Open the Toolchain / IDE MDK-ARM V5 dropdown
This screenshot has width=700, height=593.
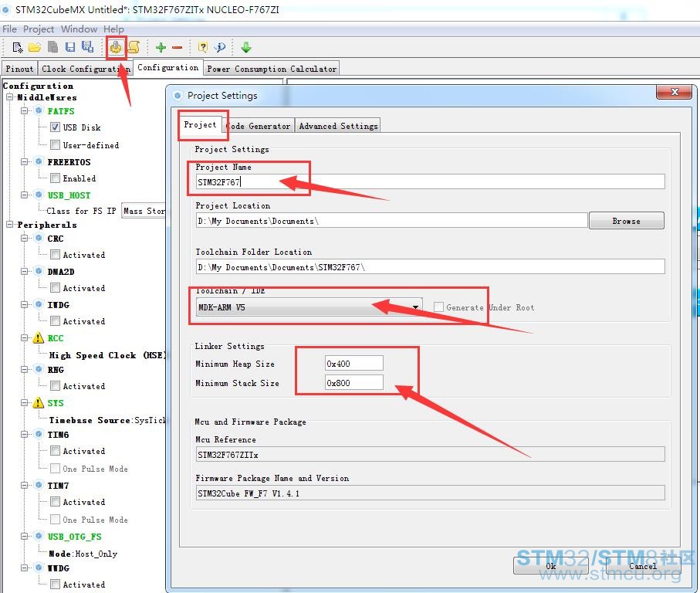(309, 307)
